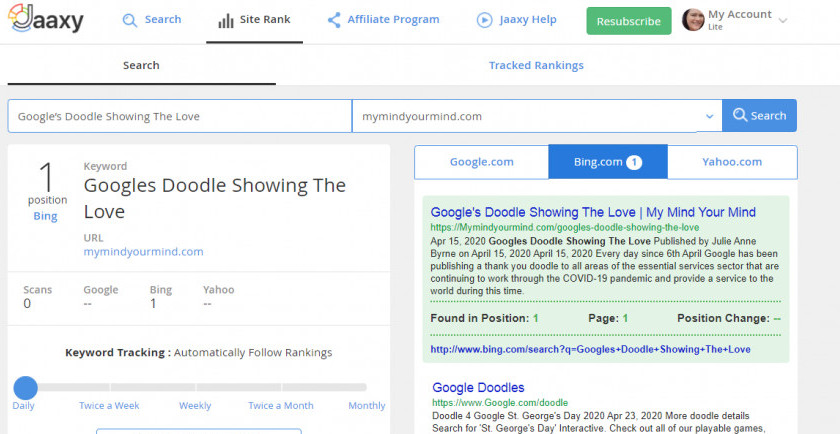Click the Found in Position text

[x=484, y=318]
